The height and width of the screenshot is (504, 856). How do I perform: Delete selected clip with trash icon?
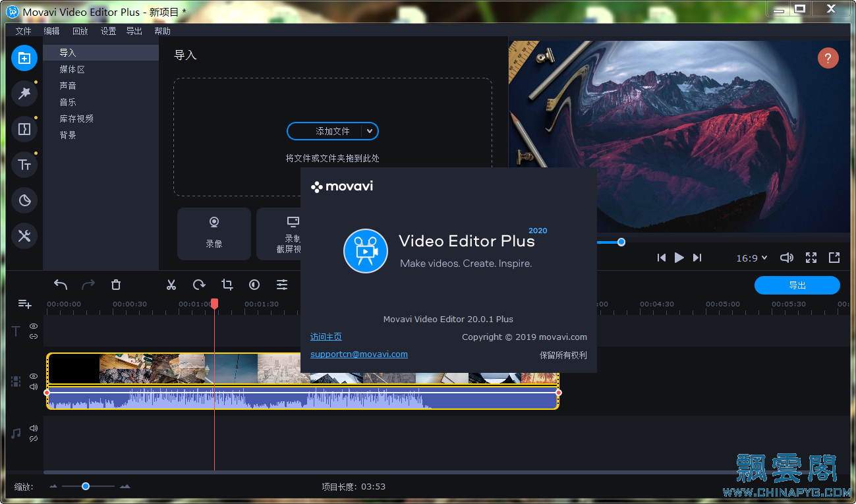(116, 285)
